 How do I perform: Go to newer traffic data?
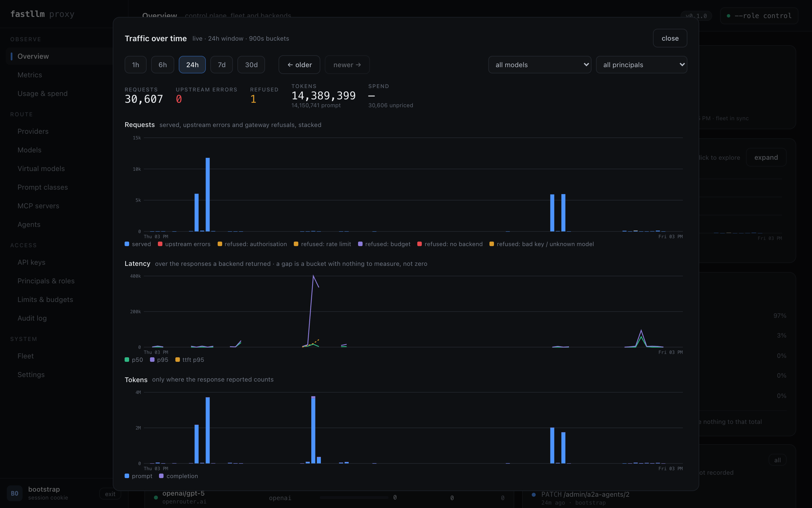[347, 65]
